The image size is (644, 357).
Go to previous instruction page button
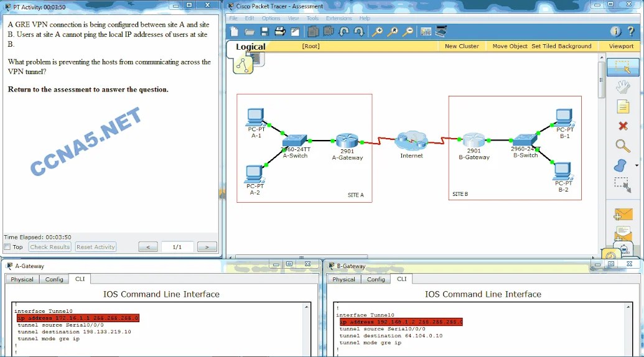coord(148,247)
